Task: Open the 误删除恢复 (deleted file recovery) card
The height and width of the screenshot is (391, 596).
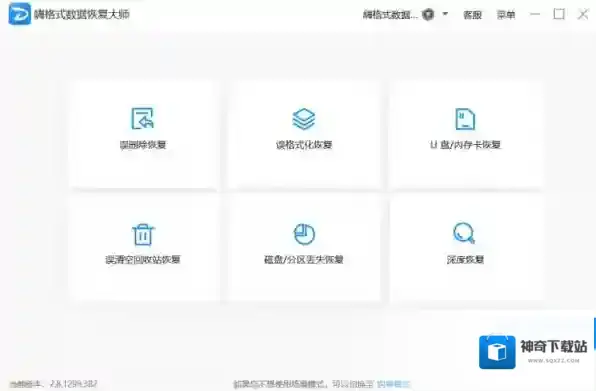Action: (143, 134)
